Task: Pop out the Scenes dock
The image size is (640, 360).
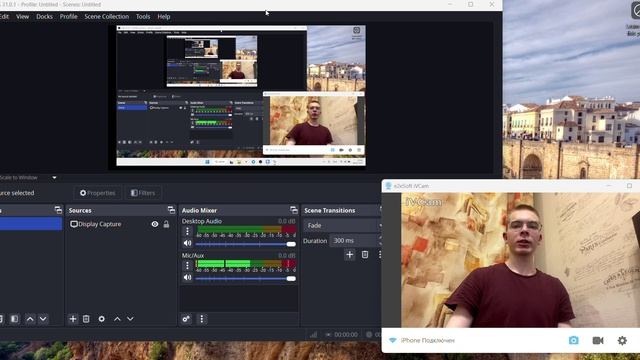Action: pyautogui.click(x=58, y=210)
